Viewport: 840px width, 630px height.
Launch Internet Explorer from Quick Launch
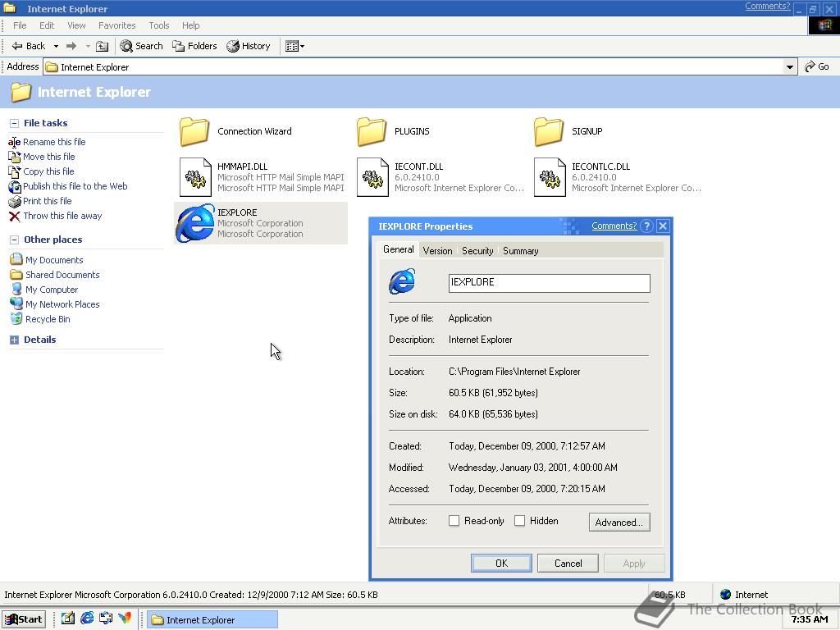click(x=87, y=619)
